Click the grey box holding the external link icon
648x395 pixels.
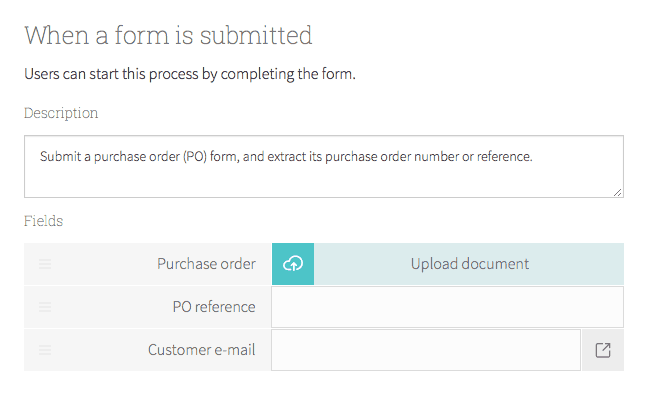(603, 350)
